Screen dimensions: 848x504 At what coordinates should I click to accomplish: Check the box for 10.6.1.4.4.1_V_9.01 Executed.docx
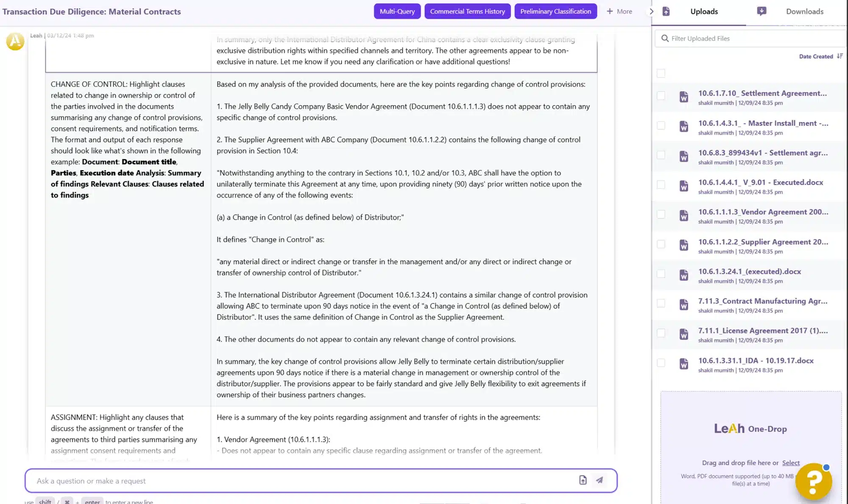coord(661,185)
